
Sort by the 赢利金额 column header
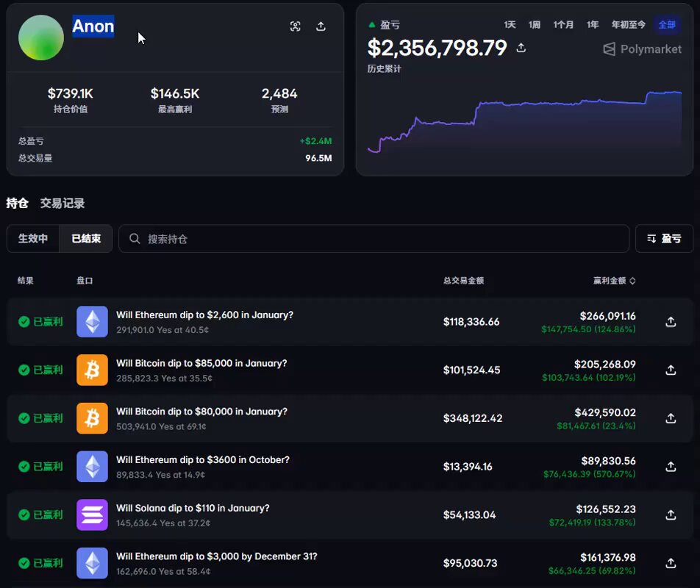614,281
